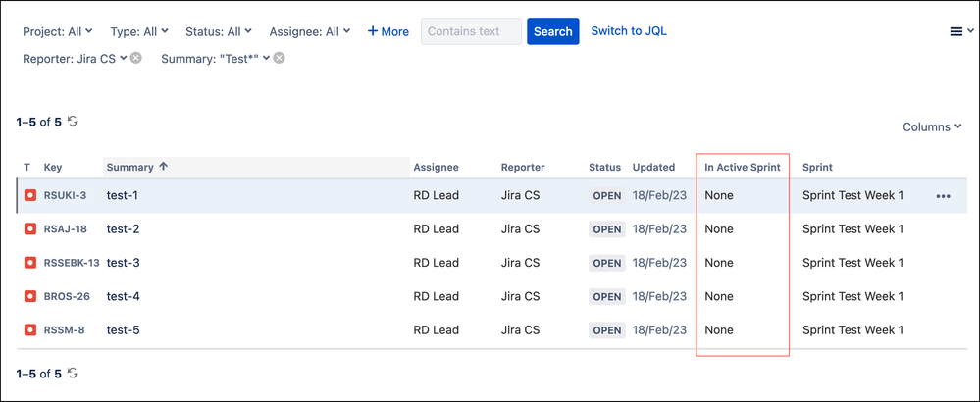The height and width of the screenshot is (402, 980).
Task: Click None value in test-4 row
Action: click(719, 296)
